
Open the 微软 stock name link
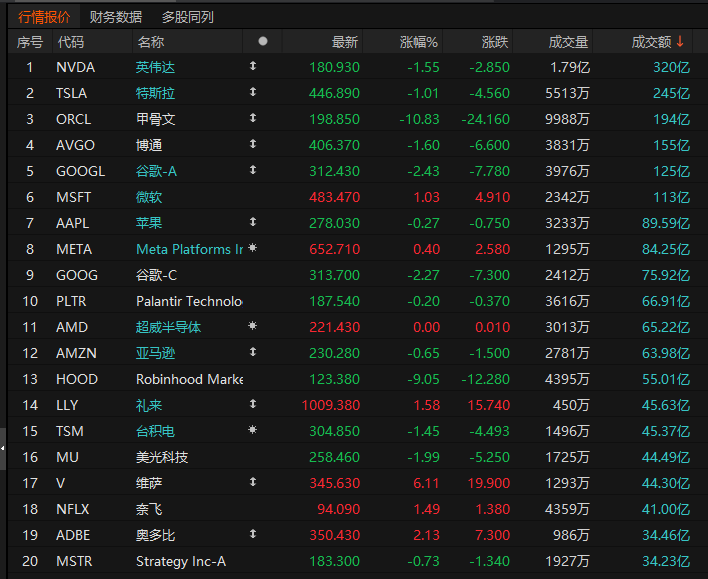[149, 197]
